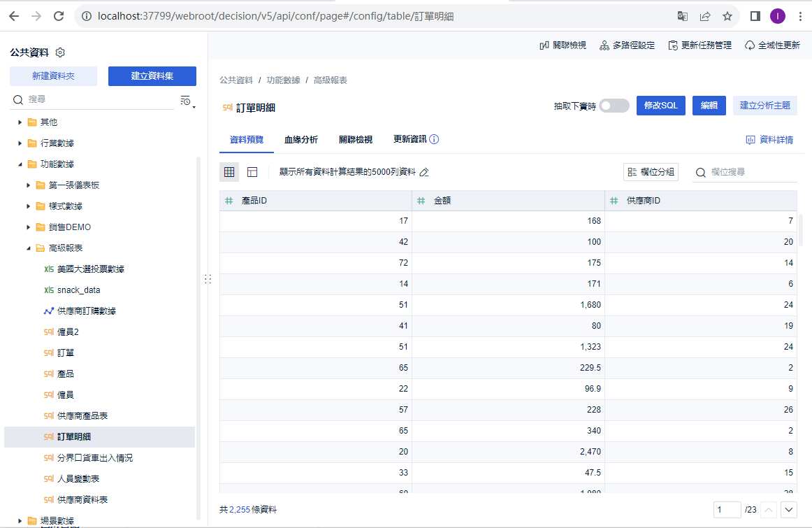Click the 修改SQL button
The image size is (812, 528).
click(660, 104)
